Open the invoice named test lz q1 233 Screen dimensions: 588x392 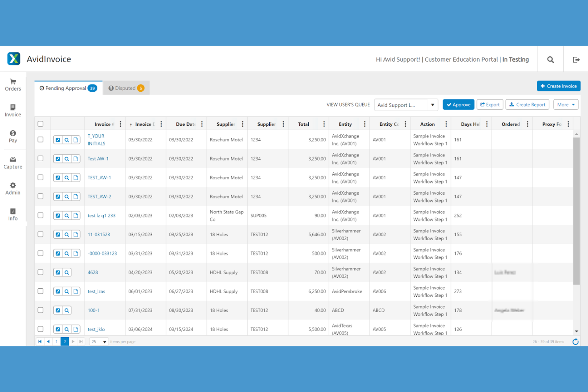[x=101, y=215]
